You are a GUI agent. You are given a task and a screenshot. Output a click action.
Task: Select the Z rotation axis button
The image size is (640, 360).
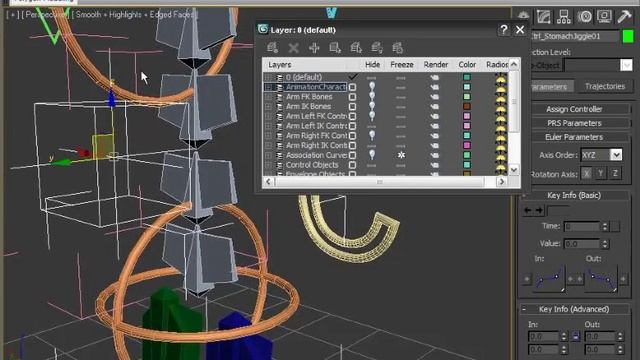click(616, 173)
